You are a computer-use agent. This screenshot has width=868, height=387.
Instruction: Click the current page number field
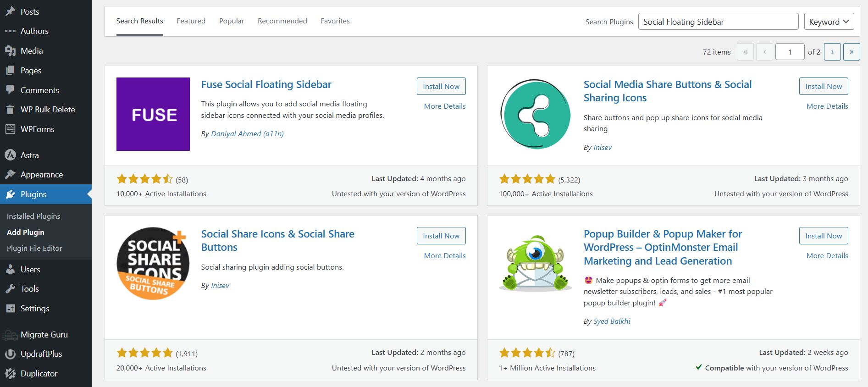pos(790,52)
